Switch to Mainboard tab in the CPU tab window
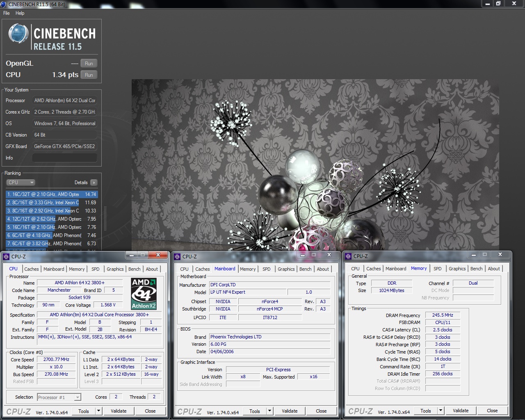525x420 pixels. [x=54, y=269]
